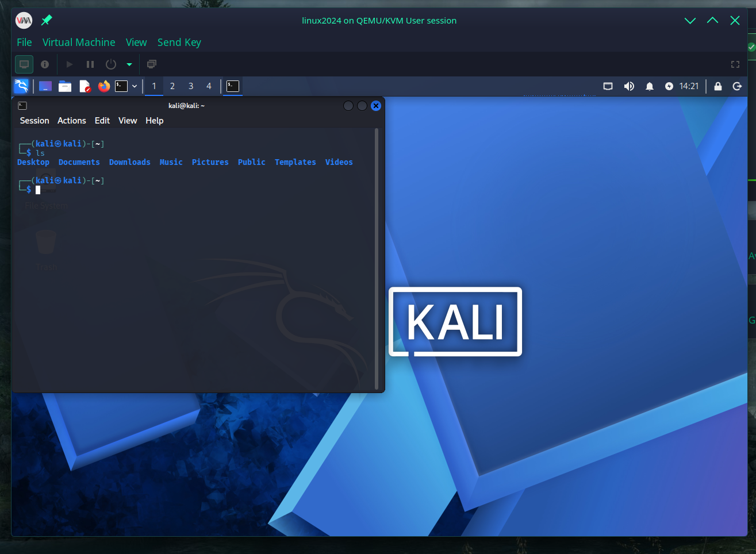Switch the VM viewer to fullscreen
756x554 pixels.
[x=735, y=64]
